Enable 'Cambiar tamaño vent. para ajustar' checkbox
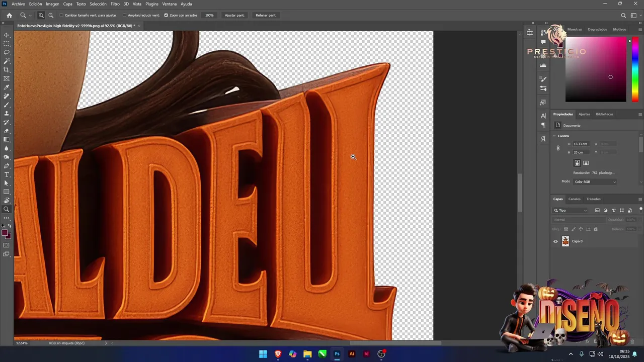Image resolution: width=644 pixels, height=362 pixels. 61,16
